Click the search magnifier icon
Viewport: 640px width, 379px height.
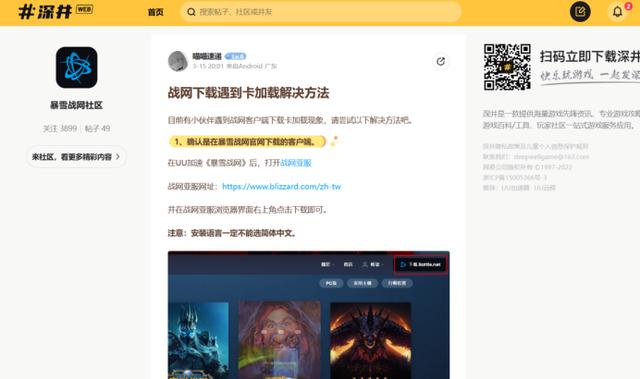pos(191,12)
